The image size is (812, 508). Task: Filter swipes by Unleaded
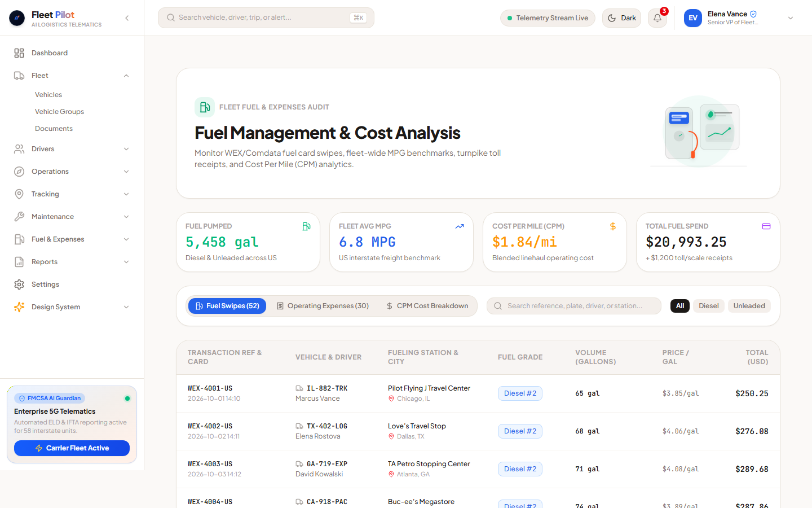click(749, 306)
